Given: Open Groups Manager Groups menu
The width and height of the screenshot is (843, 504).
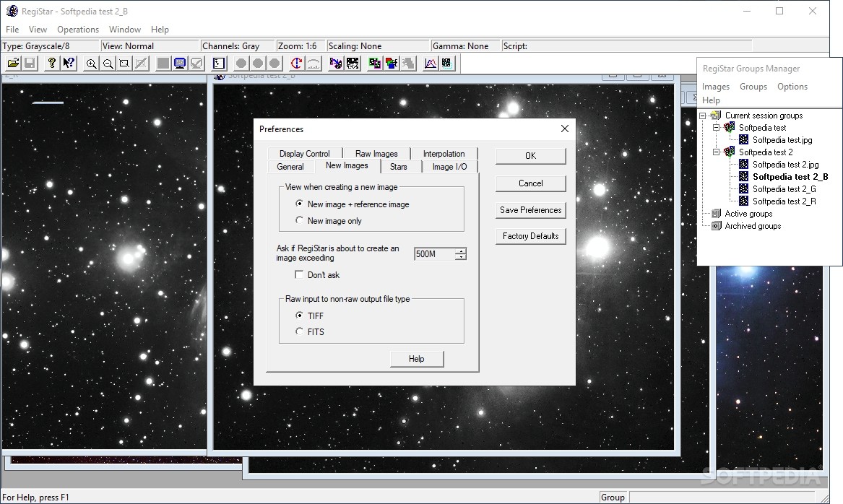Looking at the screenshot, I should pos(753,87).
